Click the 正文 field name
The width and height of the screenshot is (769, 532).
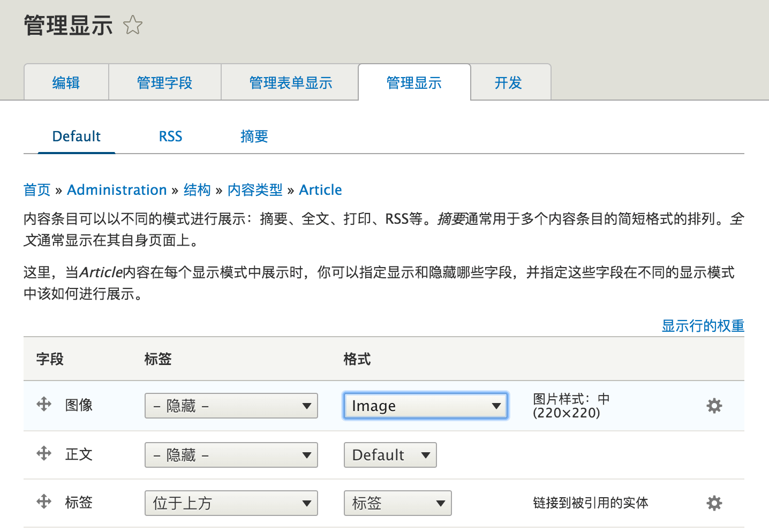[79, 454]
